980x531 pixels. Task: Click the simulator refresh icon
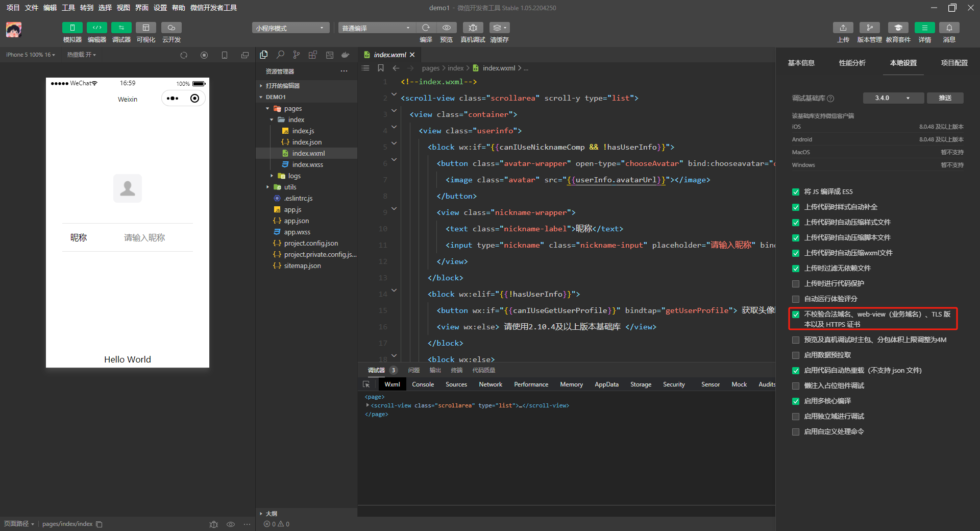(x=184, y=55)
